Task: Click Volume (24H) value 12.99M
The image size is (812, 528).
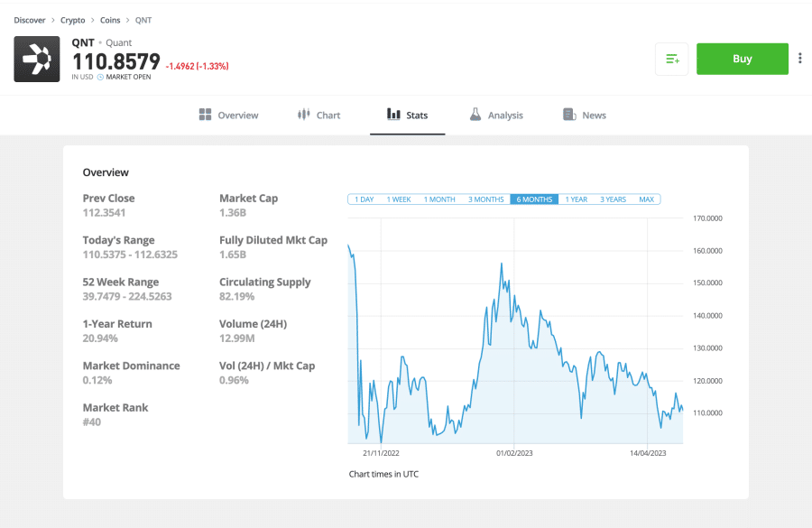Action: [236, 338]
